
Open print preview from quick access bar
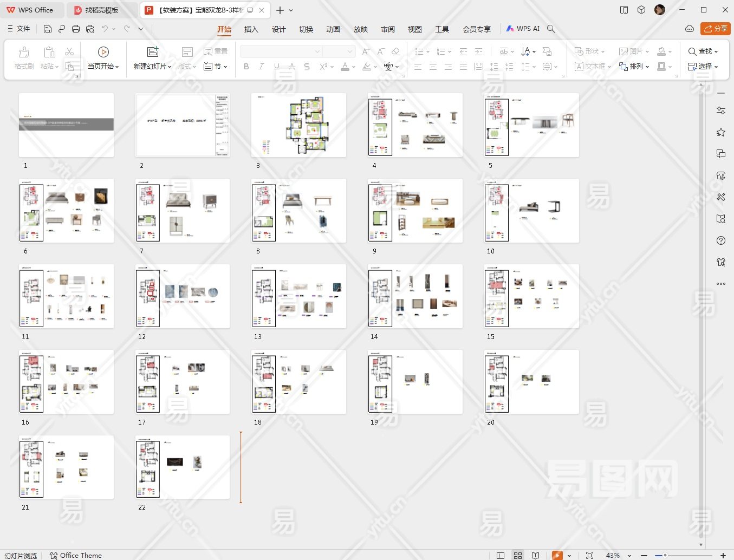90,29
